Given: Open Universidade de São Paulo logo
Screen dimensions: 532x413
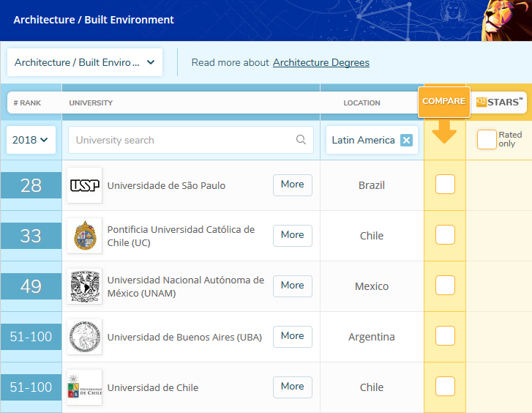Looking at the screenshot, I should click(x=84, y=185).
